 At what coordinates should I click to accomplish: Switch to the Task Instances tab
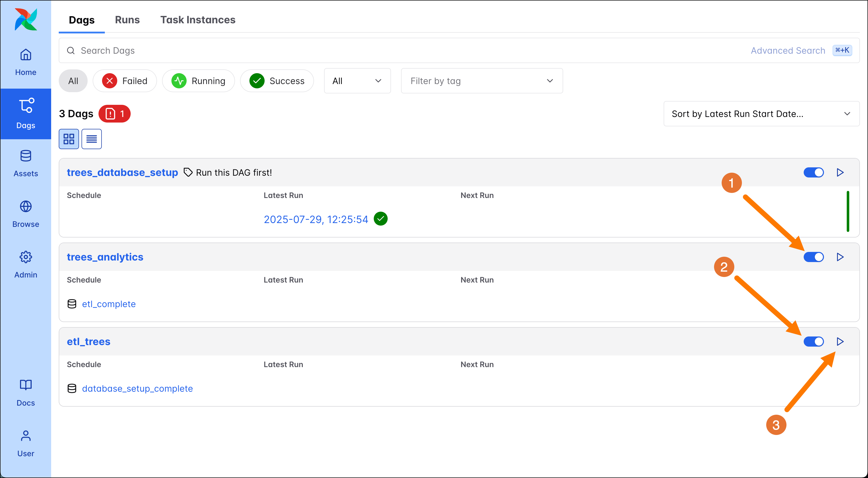(198, 20)
